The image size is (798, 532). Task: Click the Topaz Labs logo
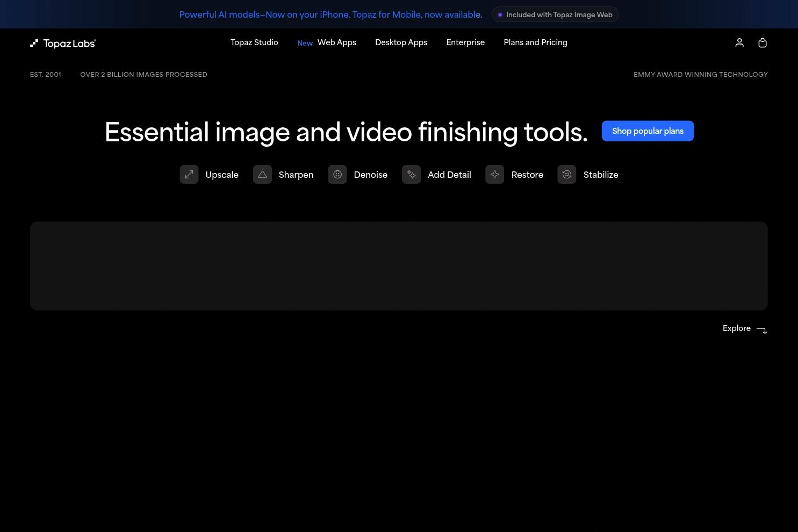tap(63, 43)
